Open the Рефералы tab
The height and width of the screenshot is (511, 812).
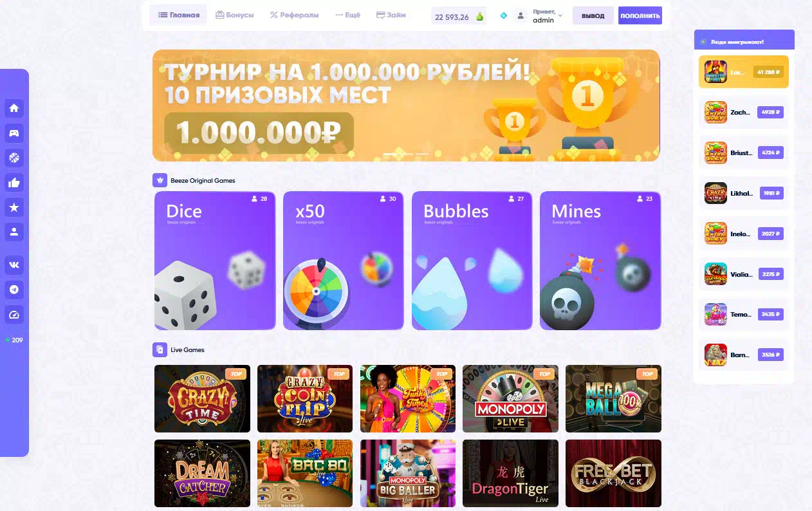tap(295, 15)
